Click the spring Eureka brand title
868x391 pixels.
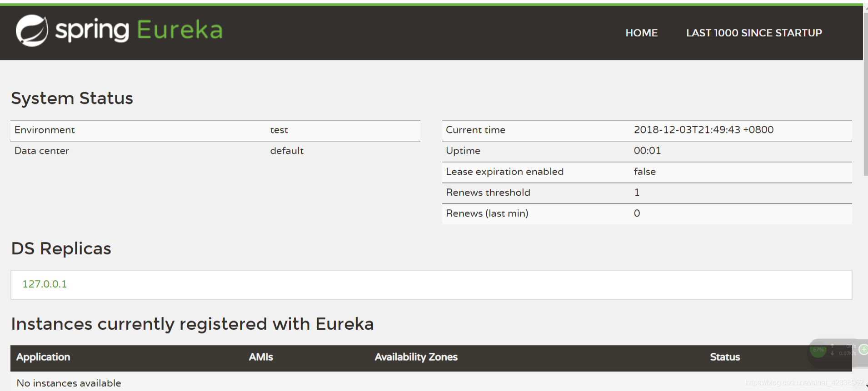(139, 30)
